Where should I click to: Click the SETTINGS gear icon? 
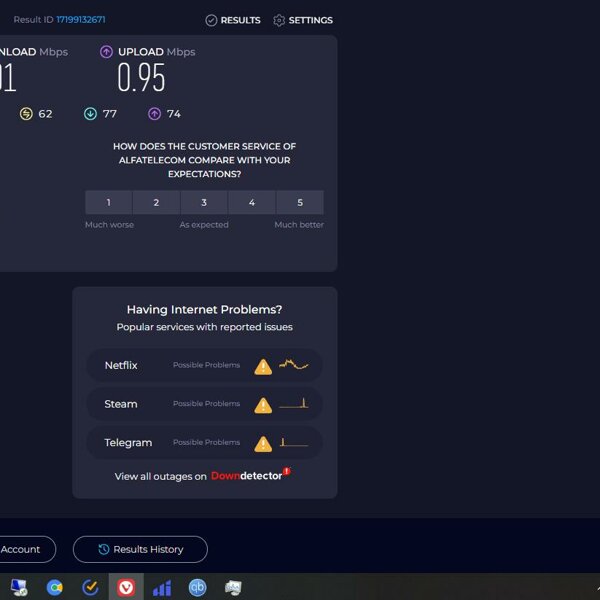point(279,20)
